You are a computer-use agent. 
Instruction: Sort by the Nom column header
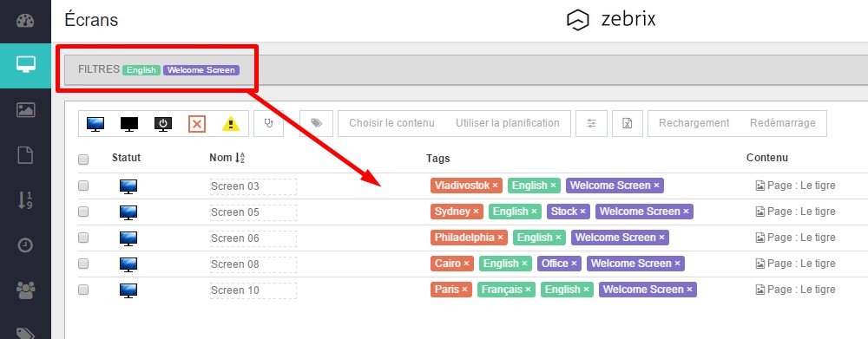click(227, 158)
